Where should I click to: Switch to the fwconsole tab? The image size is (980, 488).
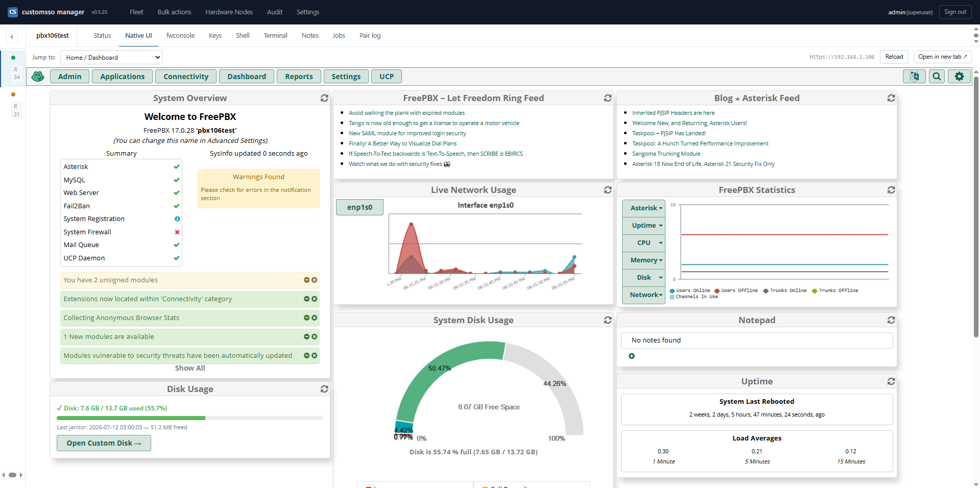[x=180, y=36]
